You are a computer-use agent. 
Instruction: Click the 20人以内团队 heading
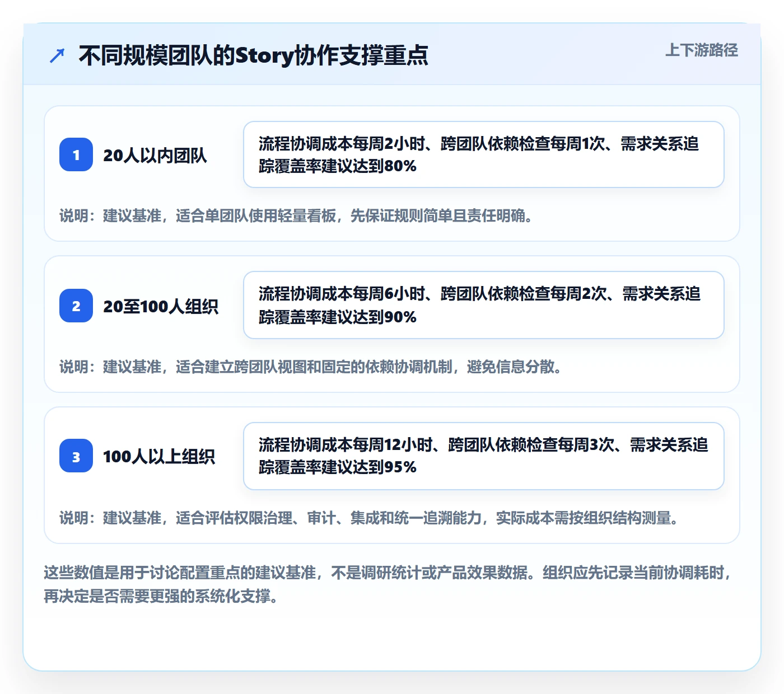tap(155, 155)
